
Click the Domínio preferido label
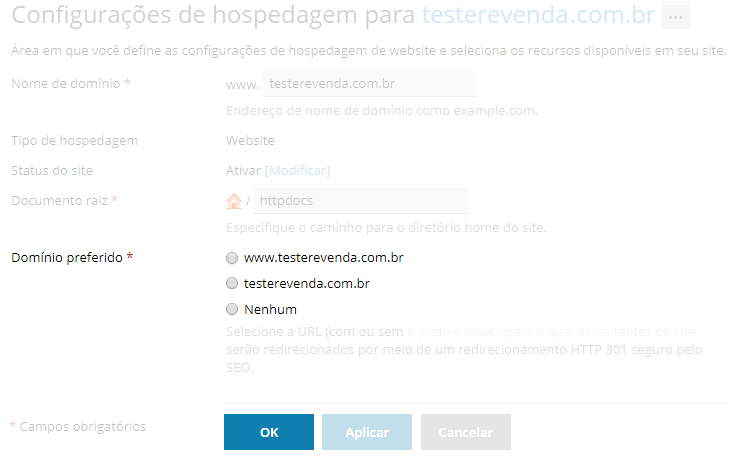(x=67, y=257)
